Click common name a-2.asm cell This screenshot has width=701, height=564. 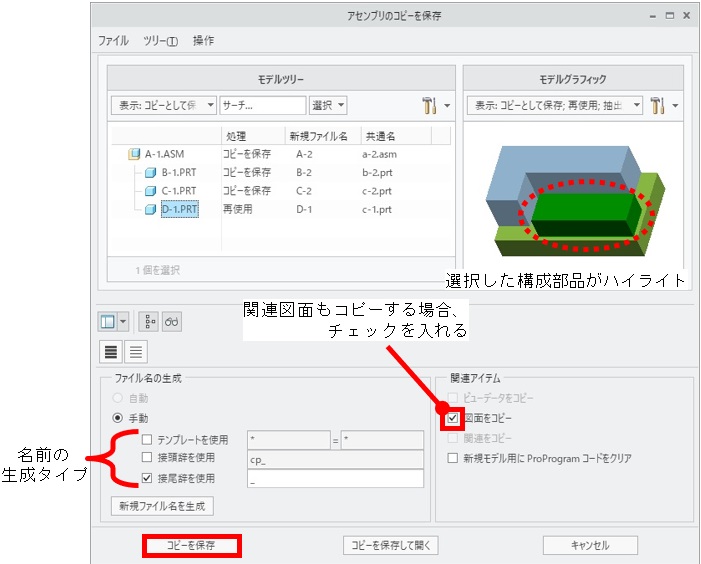[379, 154]
